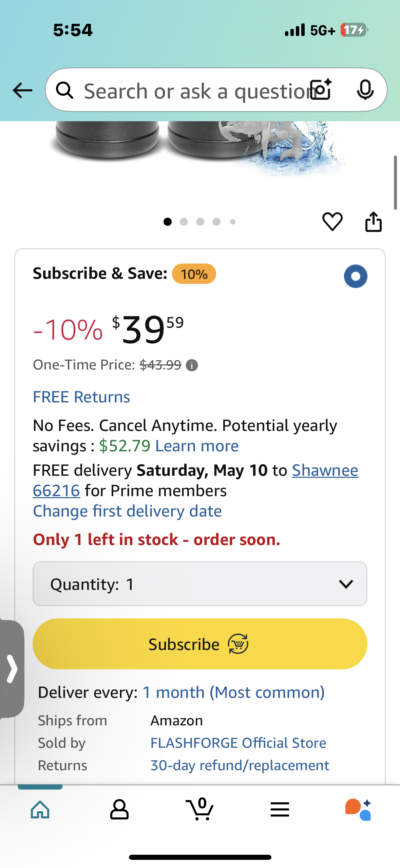The height and width of the screenshot is (868, 400).
Task: Tap the back arrow icon
Action: pyautogui.click(x=22, y=90)
